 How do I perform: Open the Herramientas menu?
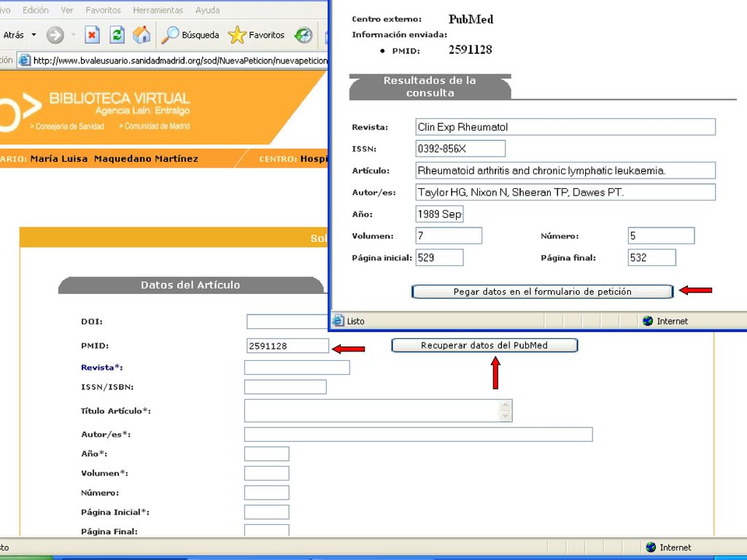pyautogui.click(x=158, y=10)
